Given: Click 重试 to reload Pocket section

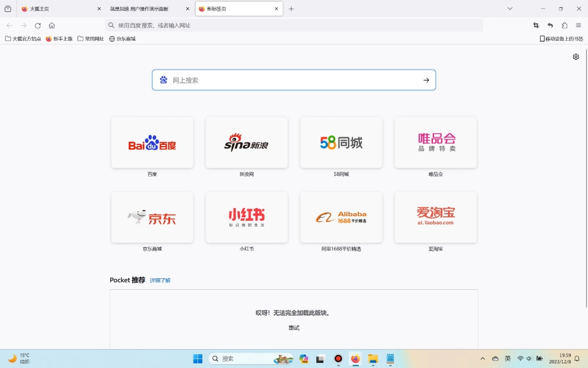Looking at the screenshot, I should (x=294, y=328).
